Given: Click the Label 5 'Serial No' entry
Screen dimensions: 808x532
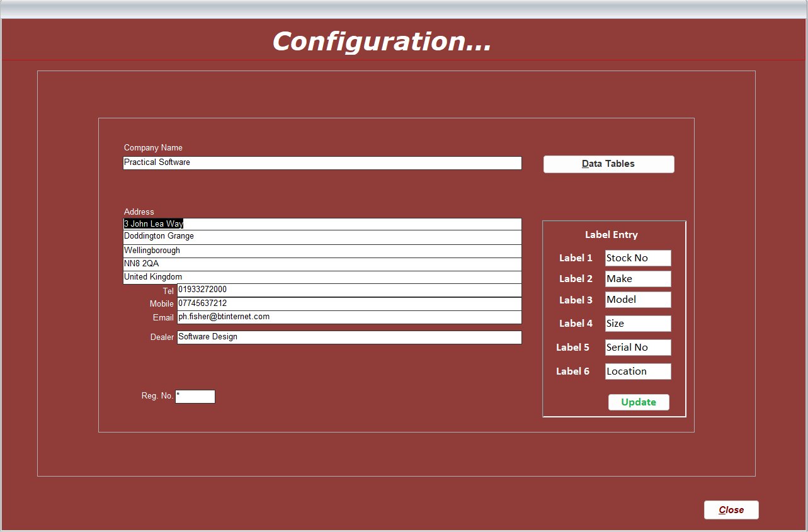Looking at the screenshot, I should click(x=637, y=347).
